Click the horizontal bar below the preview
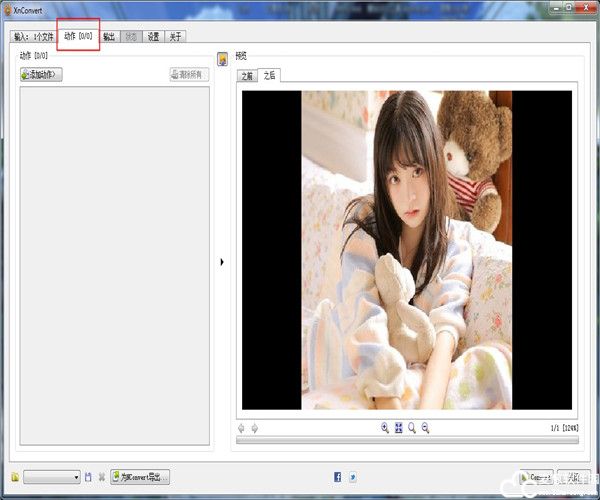This screenshot has width=600, height=500. [407, 440]
